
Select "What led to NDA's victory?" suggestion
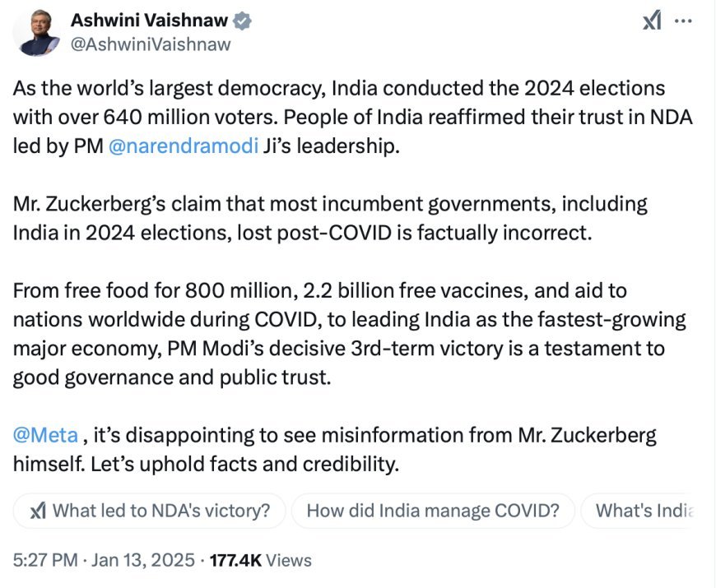tap(149, 511)
